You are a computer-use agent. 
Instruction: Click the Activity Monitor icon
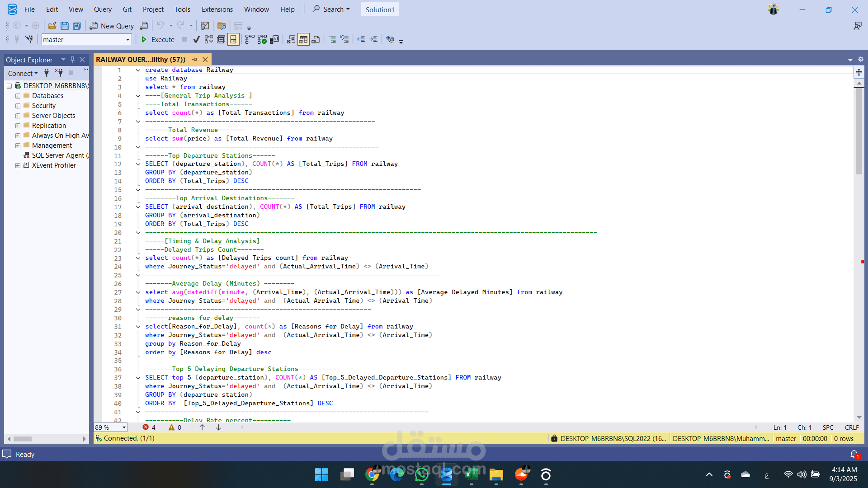coord(205,26)
